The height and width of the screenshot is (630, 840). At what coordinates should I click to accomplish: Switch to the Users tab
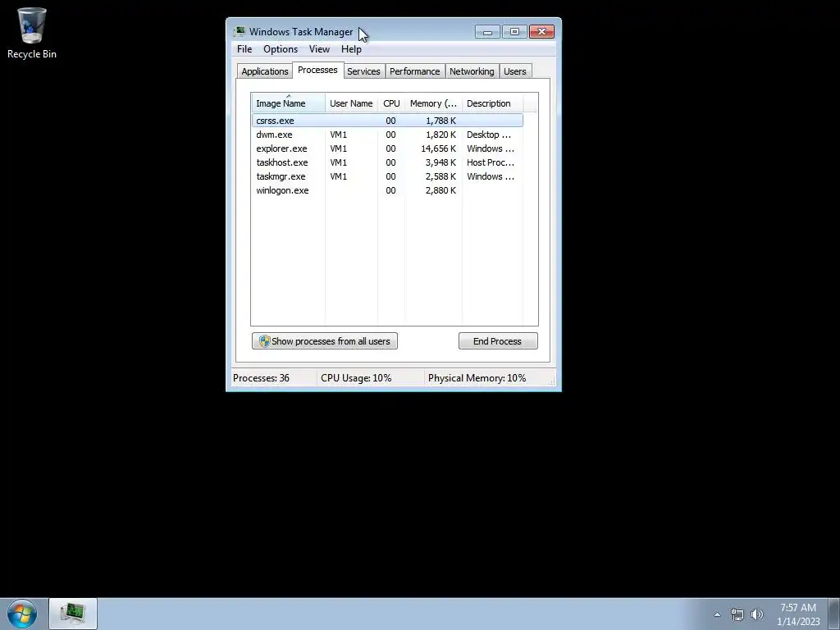tap(515, 71)
